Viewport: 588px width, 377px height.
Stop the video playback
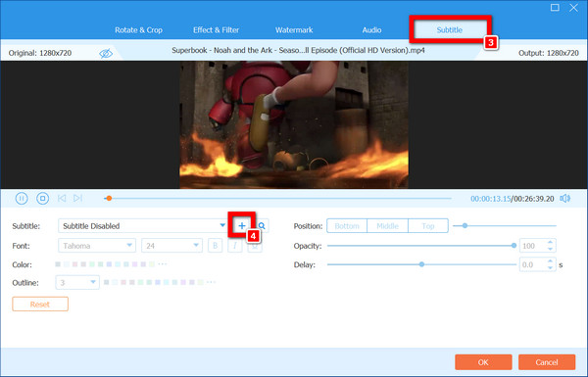pos(42,198)
